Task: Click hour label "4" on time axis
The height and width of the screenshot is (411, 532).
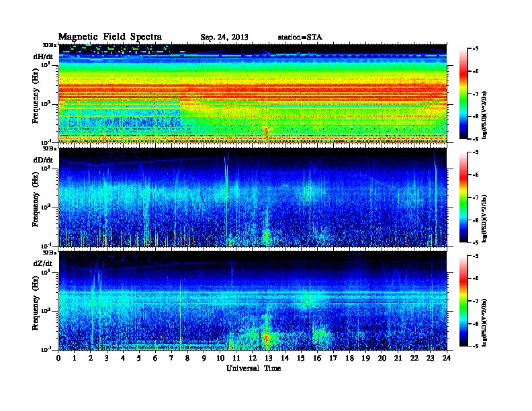Action: pos(123,358)
